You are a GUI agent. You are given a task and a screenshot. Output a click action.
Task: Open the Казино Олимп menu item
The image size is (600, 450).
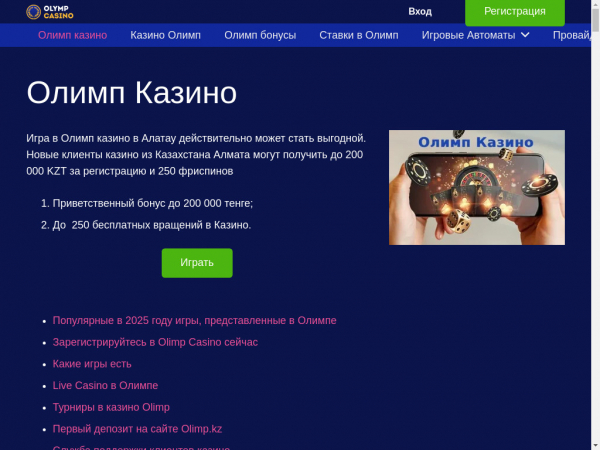[x=165, y=35]
